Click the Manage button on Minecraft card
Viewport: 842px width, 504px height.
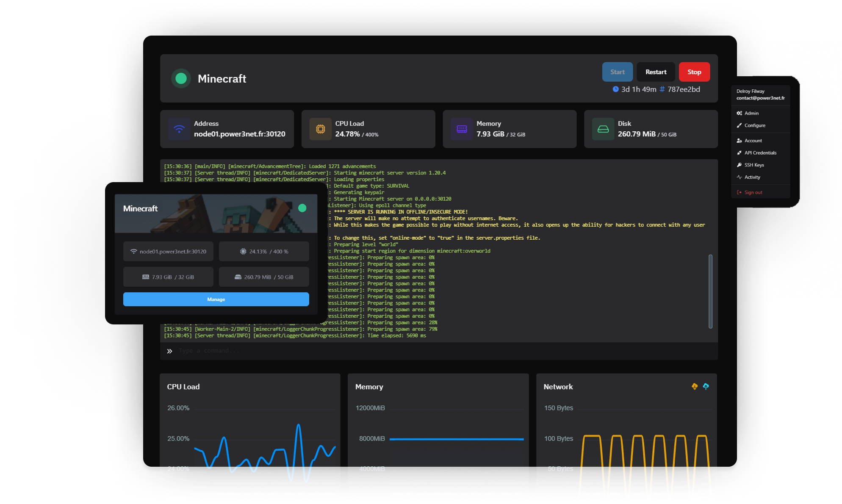pyautogui.click(x=216, y=299)
